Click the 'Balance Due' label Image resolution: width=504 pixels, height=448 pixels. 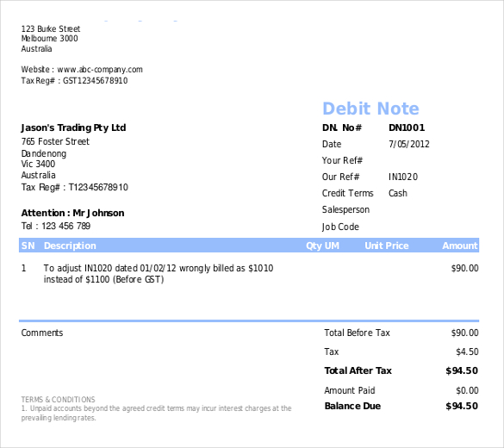pos(352,407)
